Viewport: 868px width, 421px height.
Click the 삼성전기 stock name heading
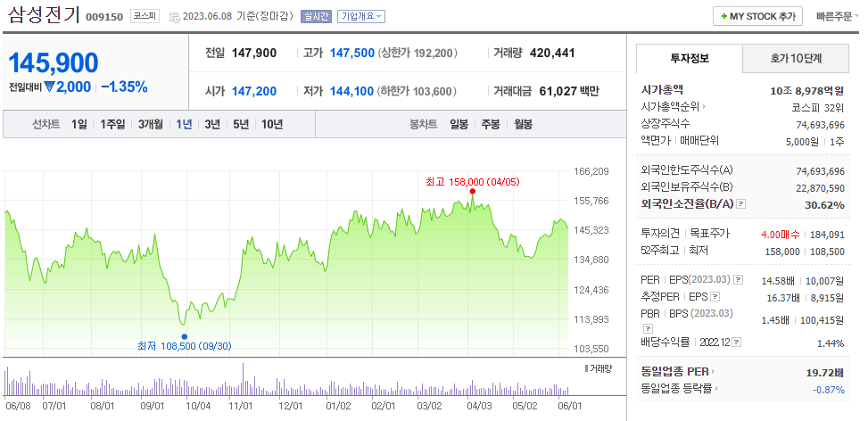click(x=43, y=15)
